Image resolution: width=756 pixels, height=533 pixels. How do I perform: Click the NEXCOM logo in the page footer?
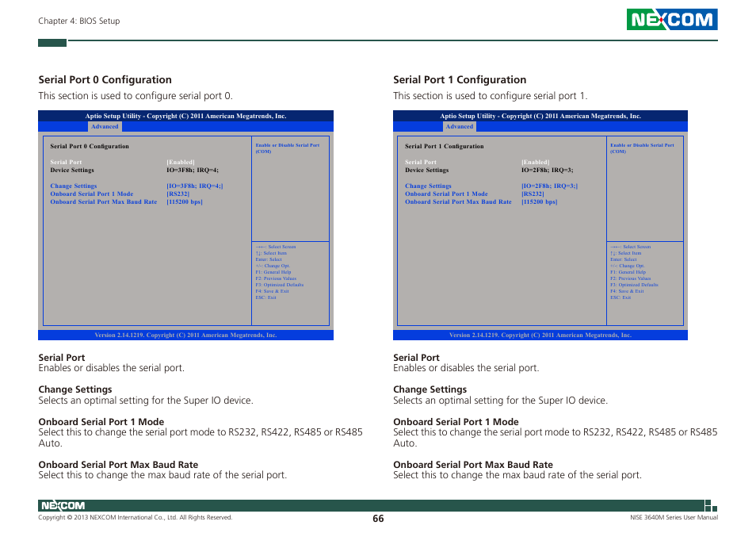(x=63, y=505)
